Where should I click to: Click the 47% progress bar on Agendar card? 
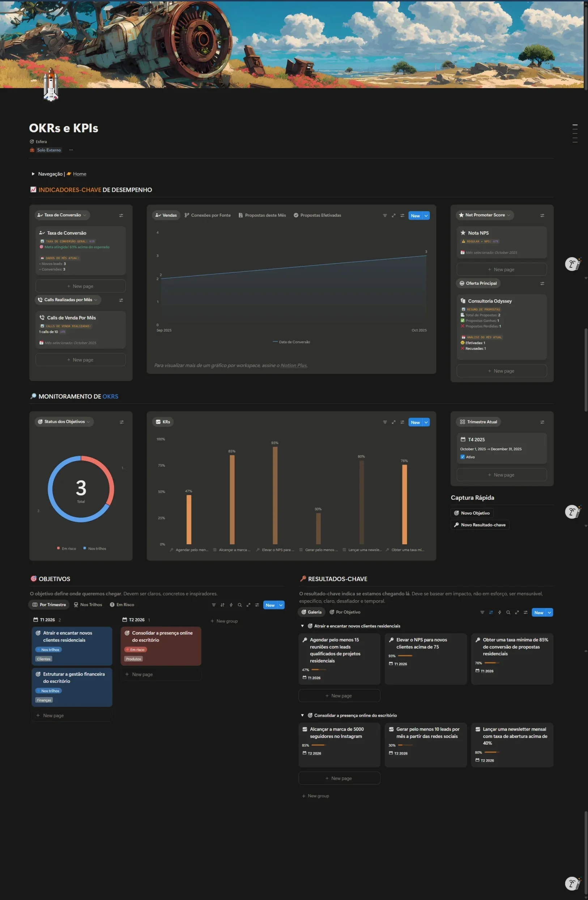click(318, 670)
